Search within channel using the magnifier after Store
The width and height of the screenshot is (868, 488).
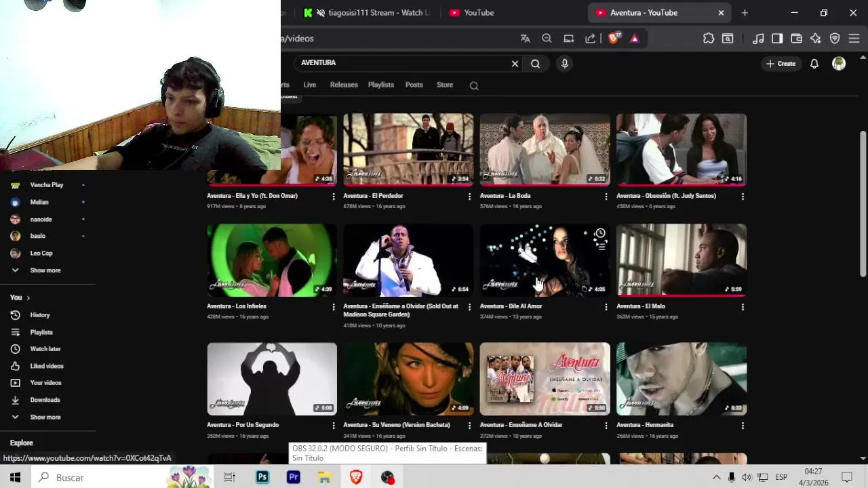coord(474,85)
